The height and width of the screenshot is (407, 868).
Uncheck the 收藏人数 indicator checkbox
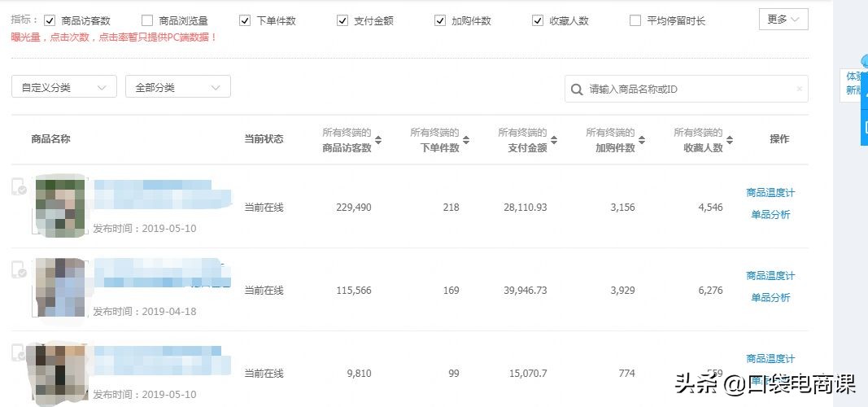tap(538, 20)
